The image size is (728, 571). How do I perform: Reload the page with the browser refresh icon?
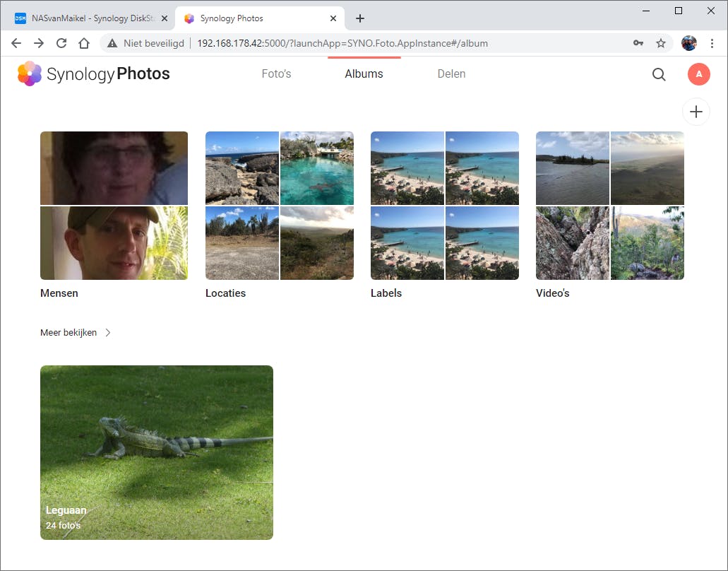pyautogui.click(x=61, y=43)
